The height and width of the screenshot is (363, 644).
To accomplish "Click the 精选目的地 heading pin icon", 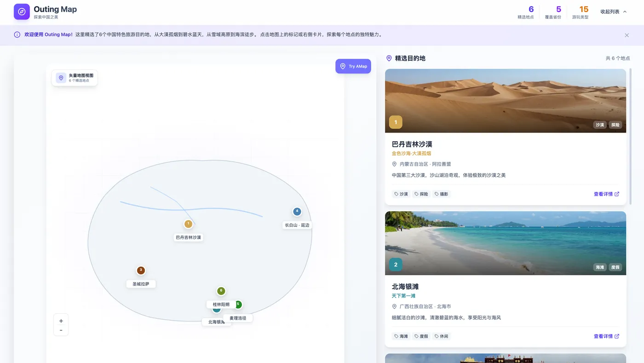I will point(389,58).
